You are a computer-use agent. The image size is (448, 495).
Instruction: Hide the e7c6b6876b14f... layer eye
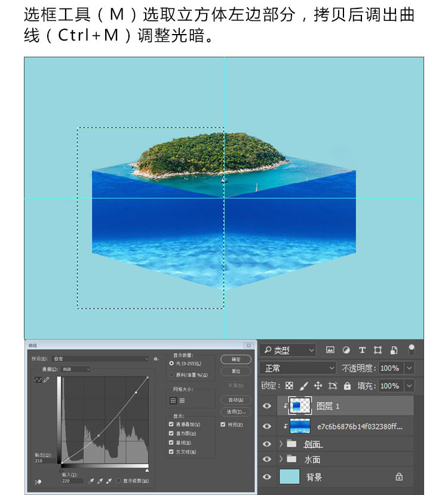click(x=267, y=426)
